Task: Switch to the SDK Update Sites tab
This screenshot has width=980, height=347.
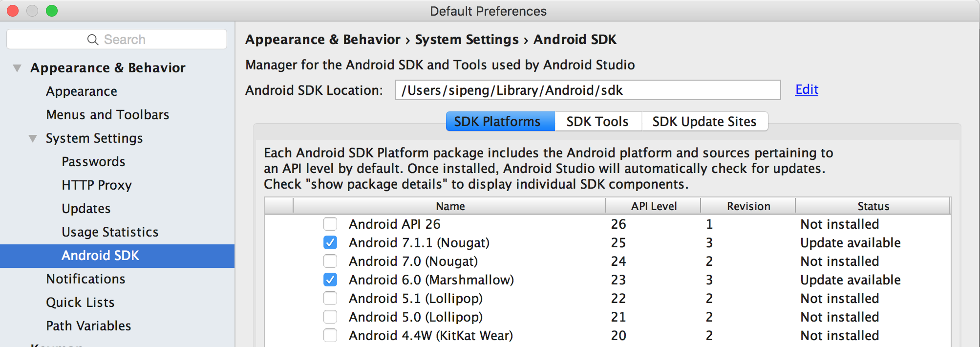Action: 704,121
